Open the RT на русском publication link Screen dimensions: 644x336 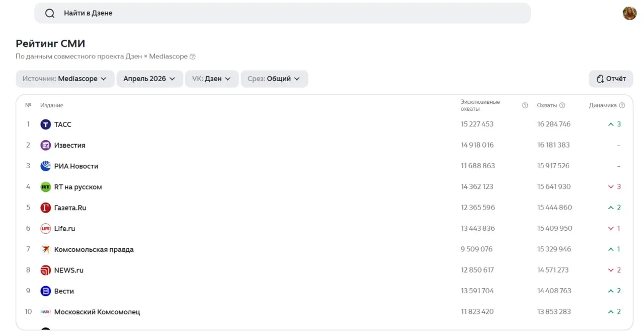[78, 187]
